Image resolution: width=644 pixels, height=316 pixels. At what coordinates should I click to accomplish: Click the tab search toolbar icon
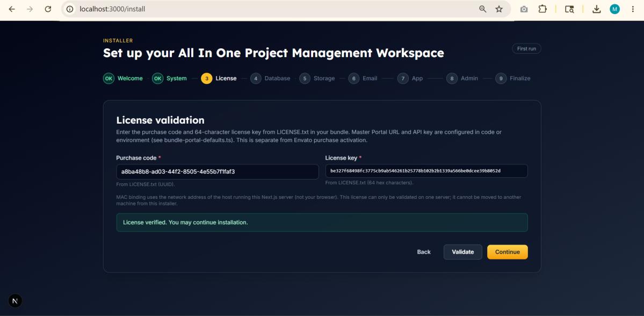pyautogui.click(x=569, y=9)
